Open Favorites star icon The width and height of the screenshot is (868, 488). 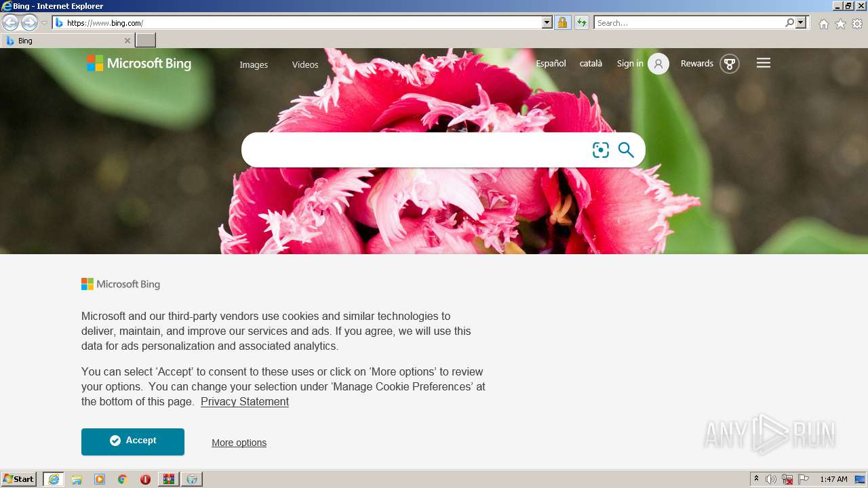point(840,24)
